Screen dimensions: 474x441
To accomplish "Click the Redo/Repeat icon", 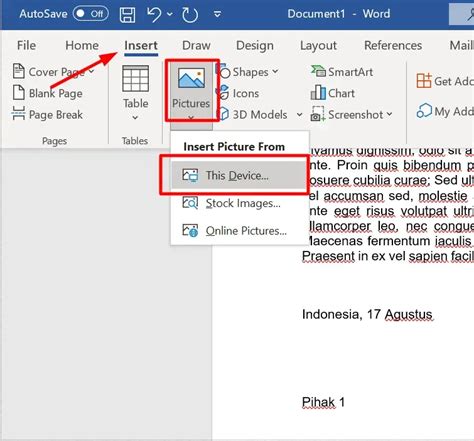I will click(190, 15).
